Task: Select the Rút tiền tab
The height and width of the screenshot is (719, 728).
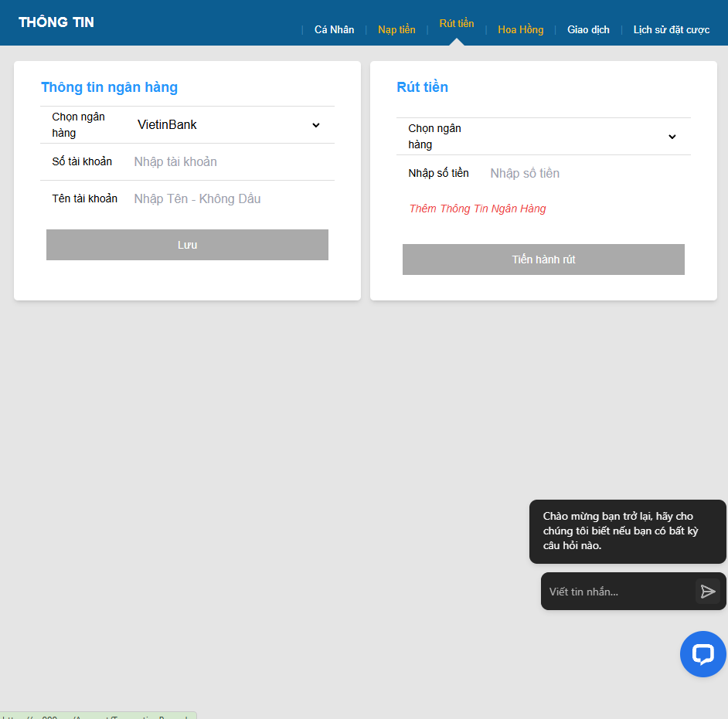Action: point(457,24)
